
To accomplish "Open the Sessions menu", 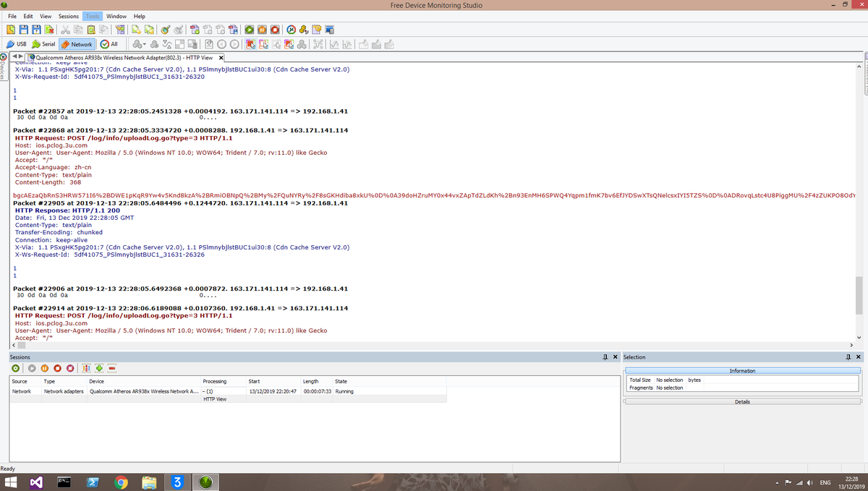I will click(x=69, y=16).
